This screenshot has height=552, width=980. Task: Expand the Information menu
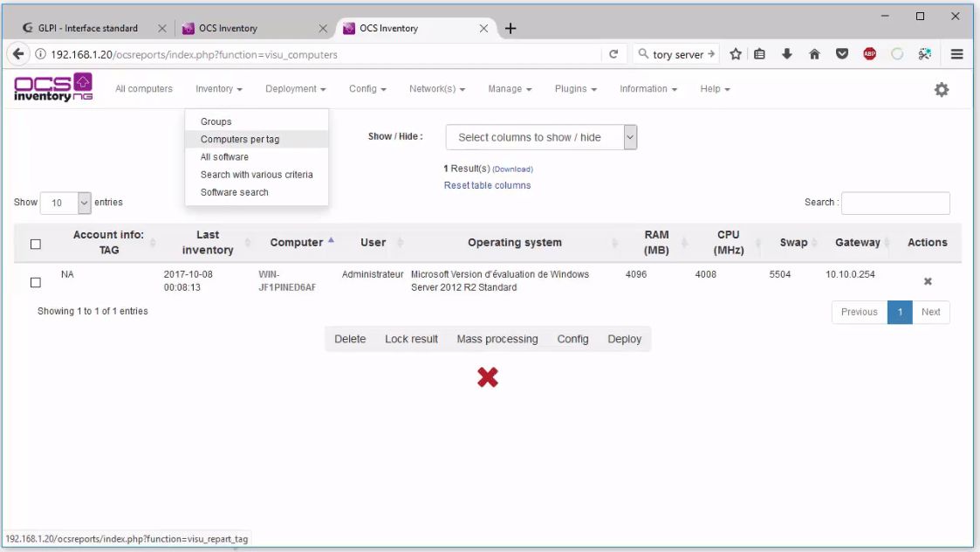648,89
